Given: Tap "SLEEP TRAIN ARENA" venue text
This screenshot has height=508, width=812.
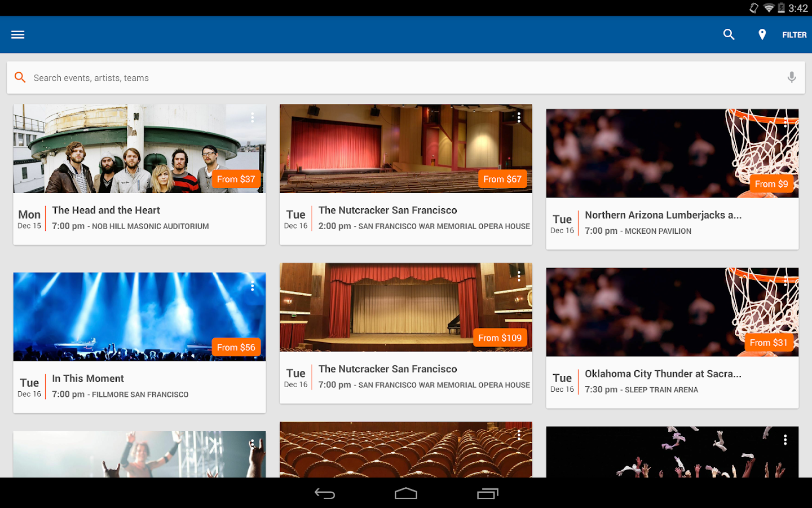Looking at the screenshot, I should [x=661, y=389].
